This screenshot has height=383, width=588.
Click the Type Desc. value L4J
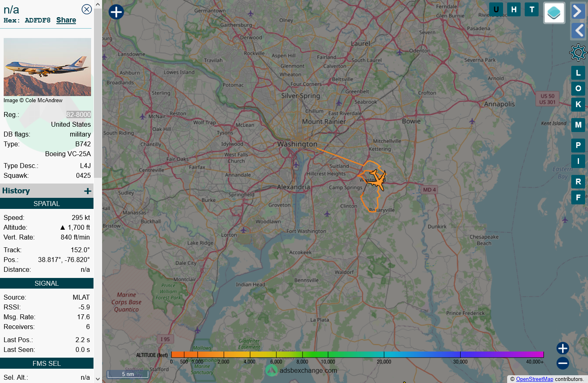click(x=85, y=166)
